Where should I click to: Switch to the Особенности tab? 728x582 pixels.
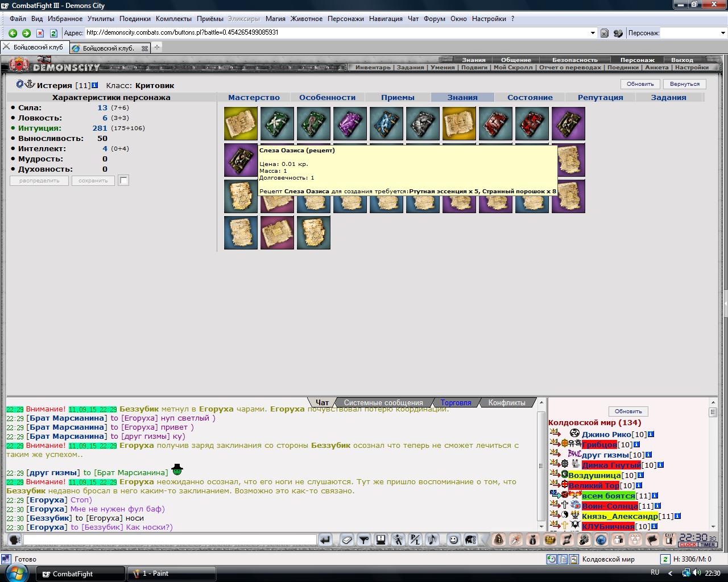click(327, 97)
